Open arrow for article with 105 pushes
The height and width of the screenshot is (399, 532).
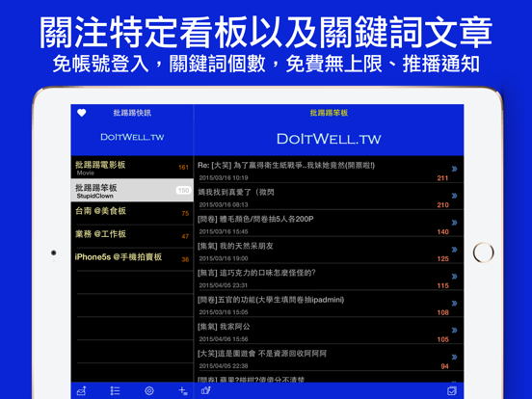point(454,330)
